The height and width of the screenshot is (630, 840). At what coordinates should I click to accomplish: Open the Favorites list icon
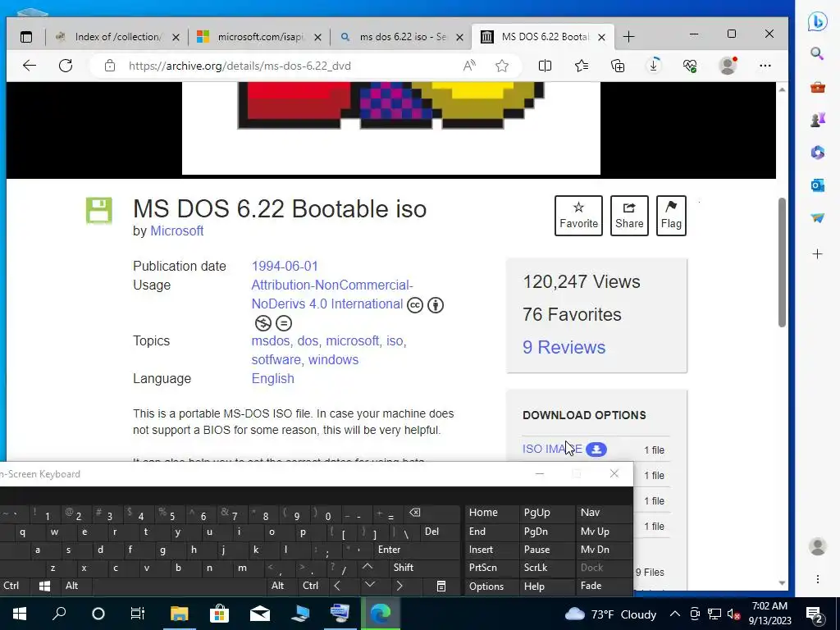[582, 66]
